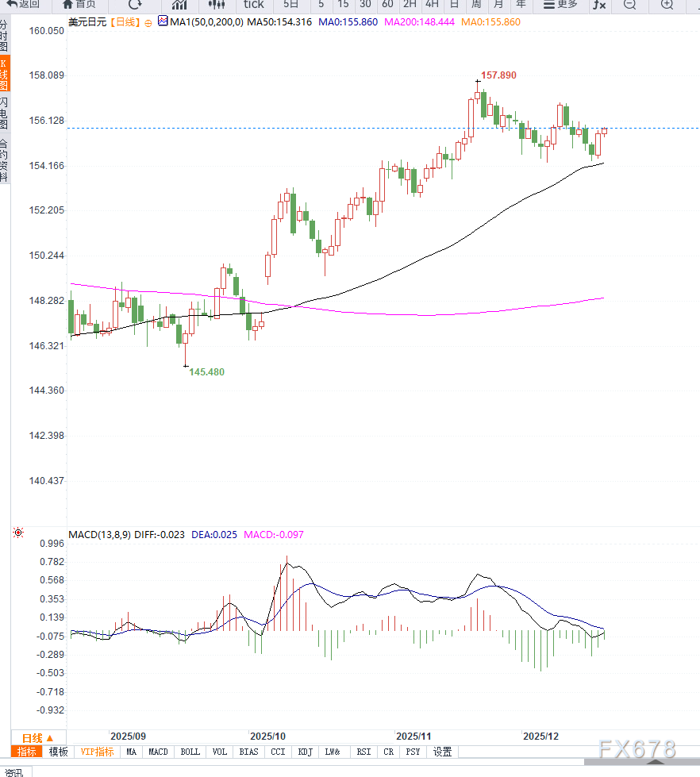The height and width of the screenshot is (777, 700).
Task: Open the 设置 indicator settings
Action: [442, 752]
